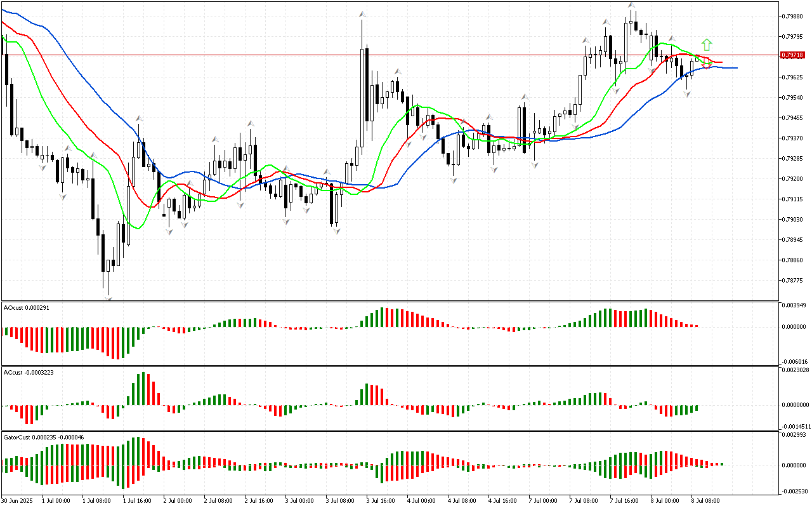The width and height of the screenshot is (812, 508).
Task: Click the tallest green bar in ACcust panel
Action: [x=143, y=389]
